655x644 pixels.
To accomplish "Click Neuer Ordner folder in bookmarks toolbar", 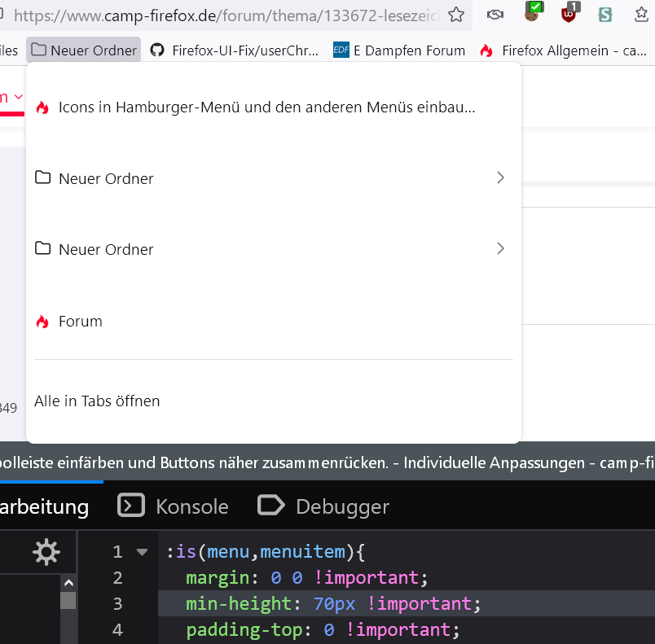I will [x=84, y=50].
